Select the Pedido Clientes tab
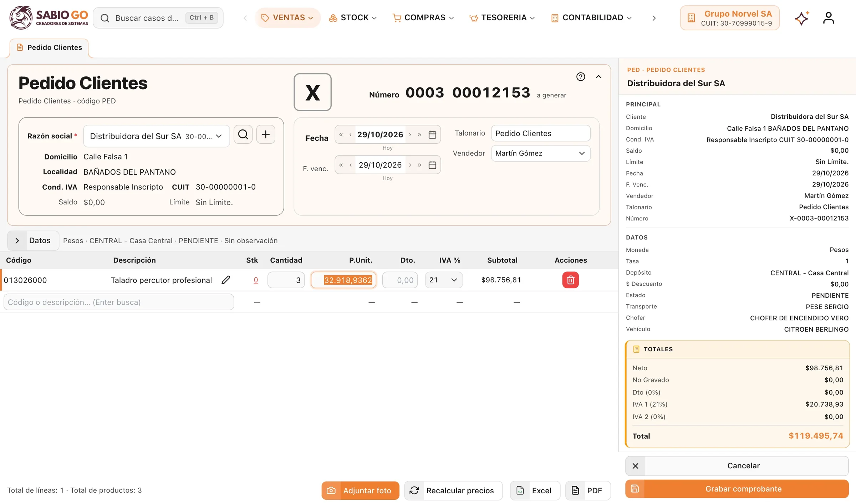 point(49,48)
